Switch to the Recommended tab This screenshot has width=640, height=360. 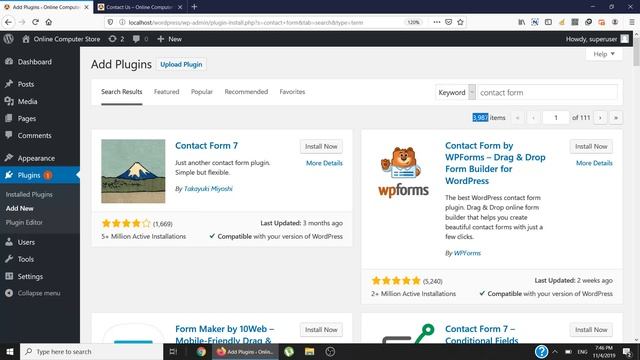(x=246, y=92)
